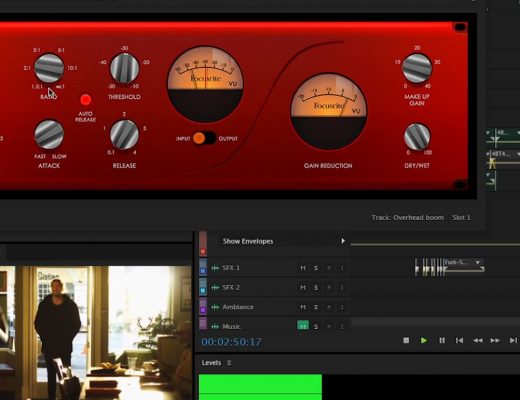Expand the Show Envelopes arrow
Viewport: 520px width, 400px height.
343,241
